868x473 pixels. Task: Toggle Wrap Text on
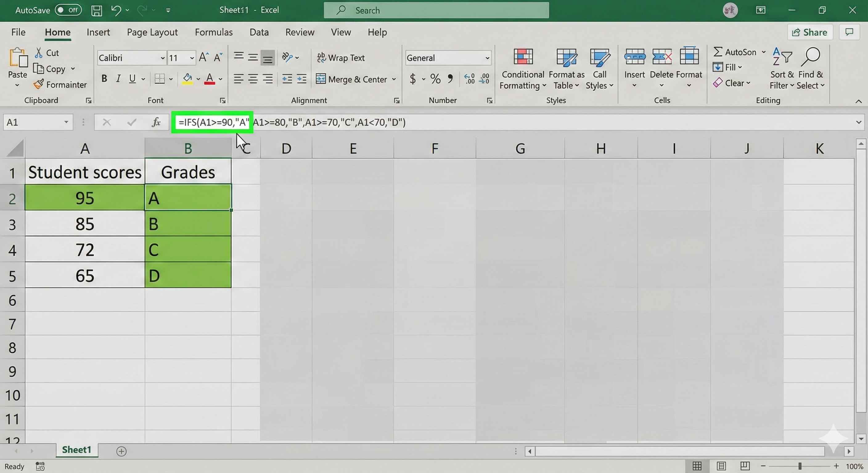tap(341, 58)
